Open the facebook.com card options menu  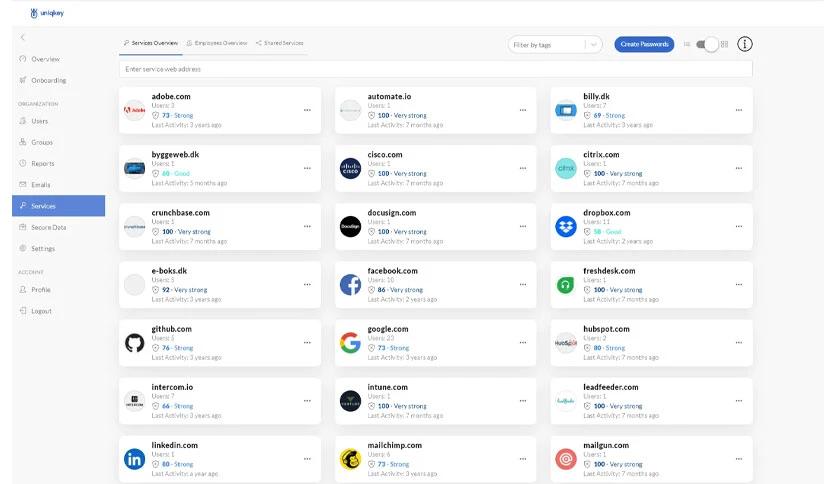click(x=523, y=285)
